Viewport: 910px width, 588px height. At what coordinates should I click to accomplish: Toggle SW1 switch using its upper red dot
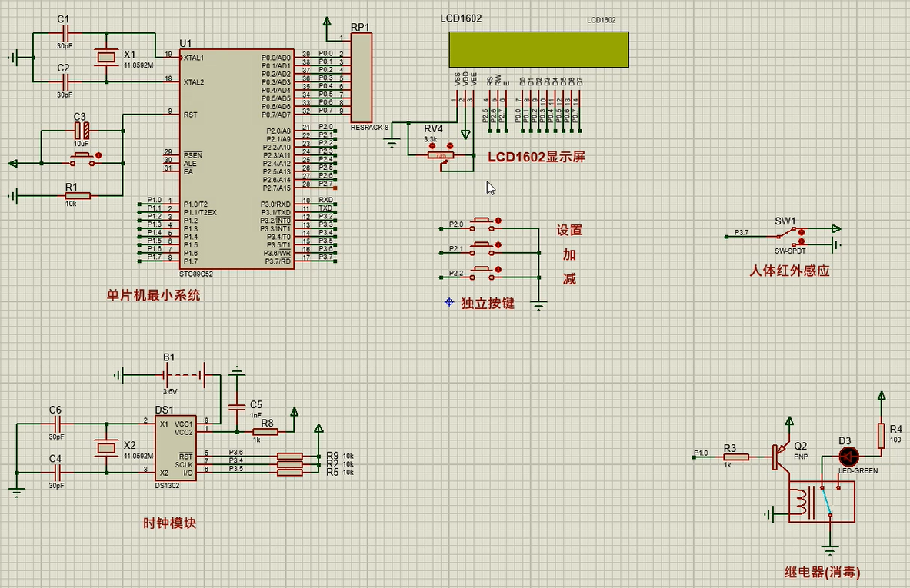click(802, 231)
